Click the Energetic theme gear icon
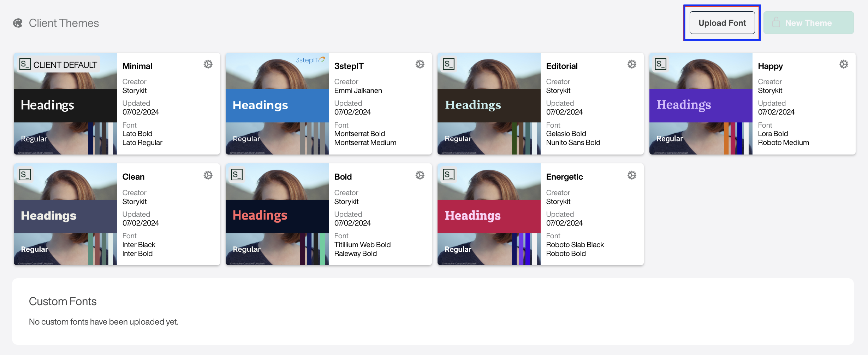 tap(632, 175)
